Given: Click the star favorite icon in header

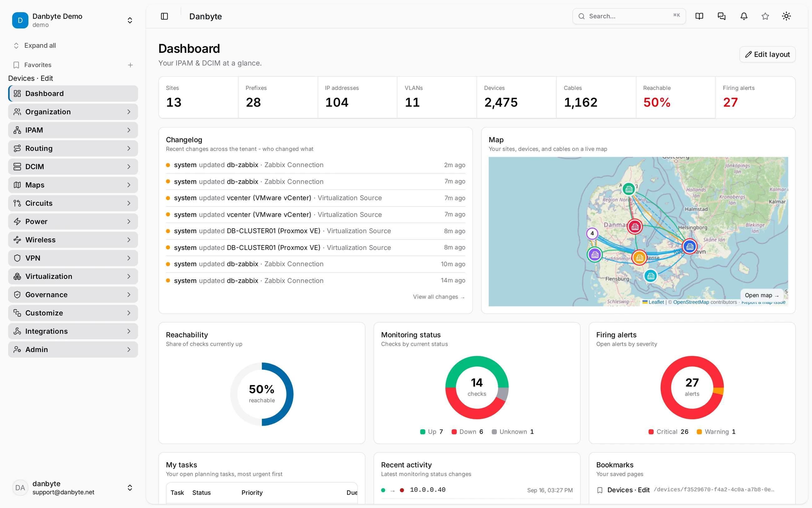Looking at the screenshot, I should (x=765, y=16).
